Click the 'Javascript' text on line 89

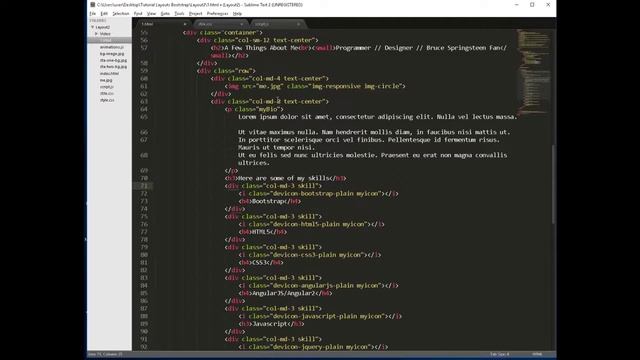click(270, 324)
